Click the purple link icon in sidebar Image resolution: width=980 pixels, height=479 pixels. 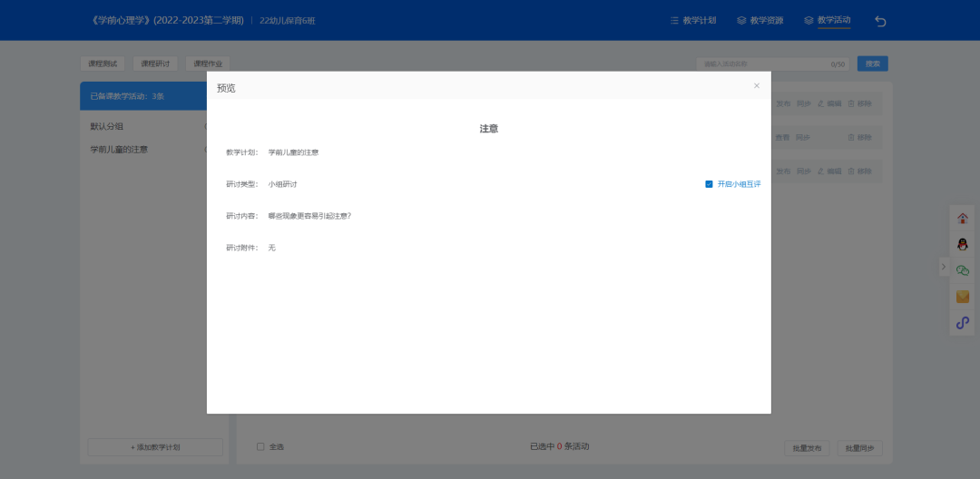tap(963, 323)
